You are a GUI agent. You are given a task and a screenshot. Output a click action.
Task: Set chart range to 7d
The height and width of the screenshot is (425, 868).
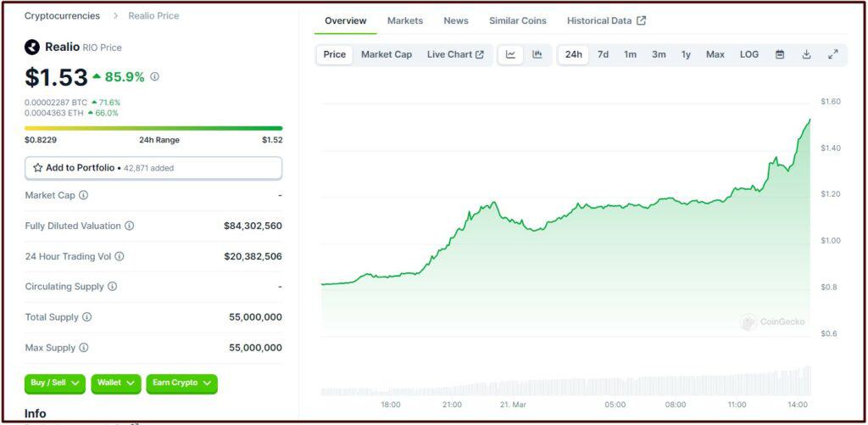(603, 54)
